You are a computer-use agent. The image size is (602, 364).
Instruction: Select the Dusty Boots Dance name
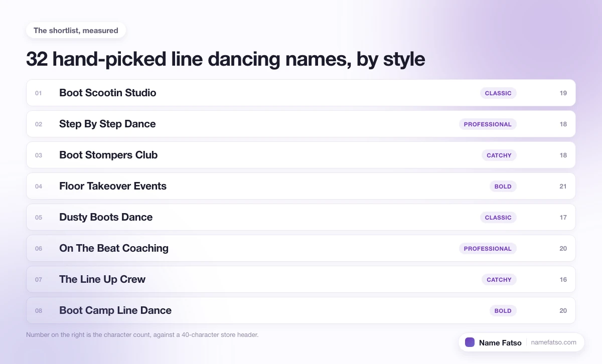tap(106, 217)
